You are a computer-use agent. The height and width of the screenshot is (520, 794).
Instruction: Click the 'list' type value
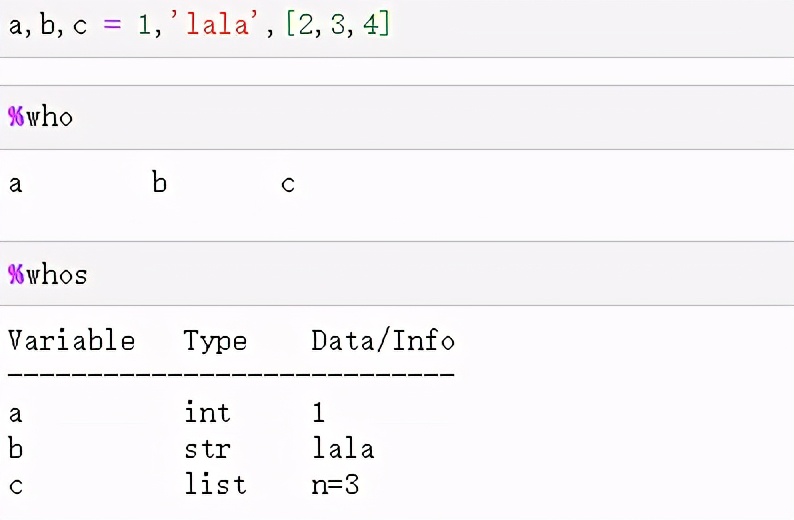[215, 484]
